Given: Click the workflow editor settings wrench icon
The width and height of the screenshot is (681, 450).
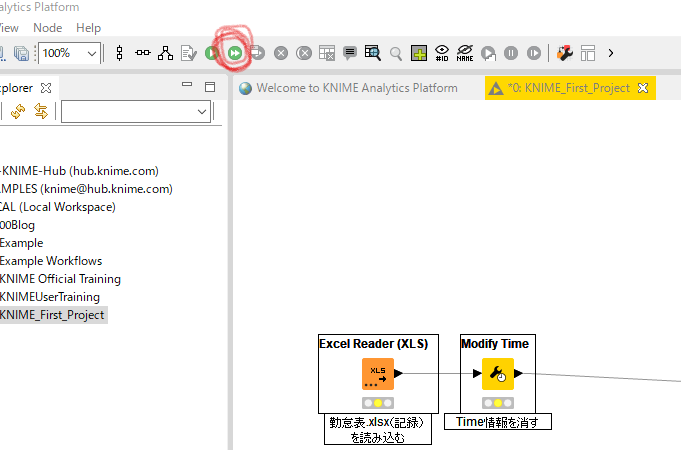Looking at the screenshot, I should point(565,53).
